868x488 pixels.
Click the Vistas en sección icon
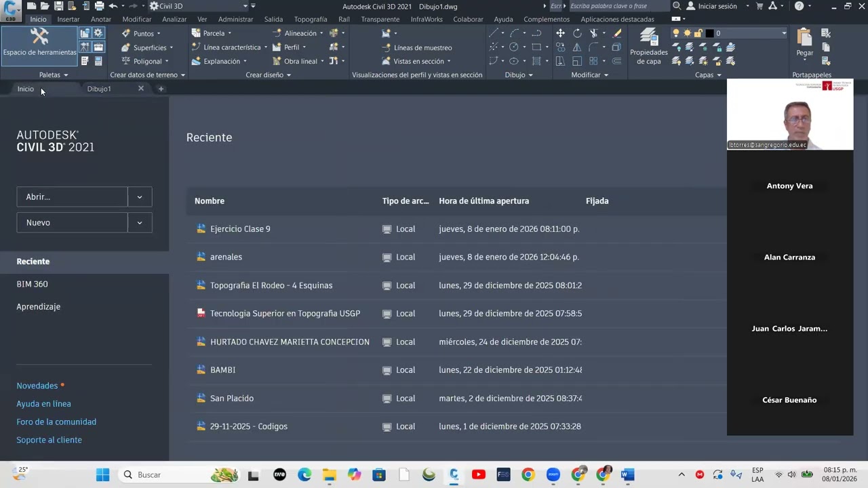[387, 61]
